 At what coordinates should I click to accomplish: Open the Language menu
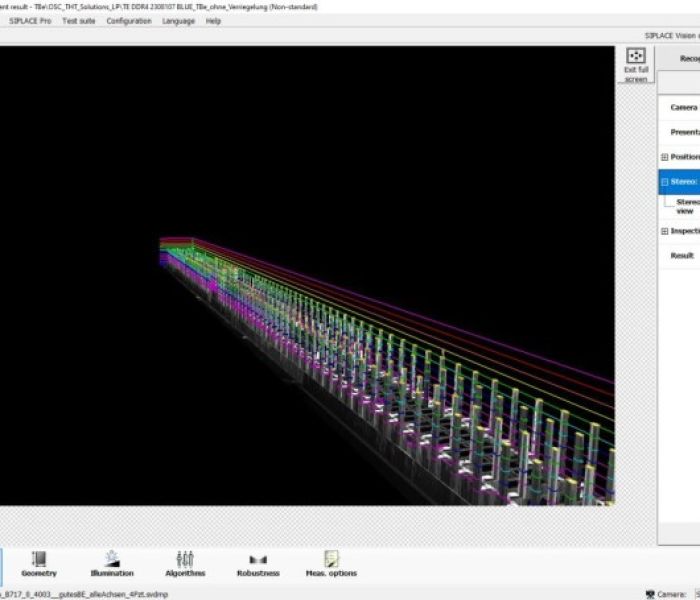(179, 21)
